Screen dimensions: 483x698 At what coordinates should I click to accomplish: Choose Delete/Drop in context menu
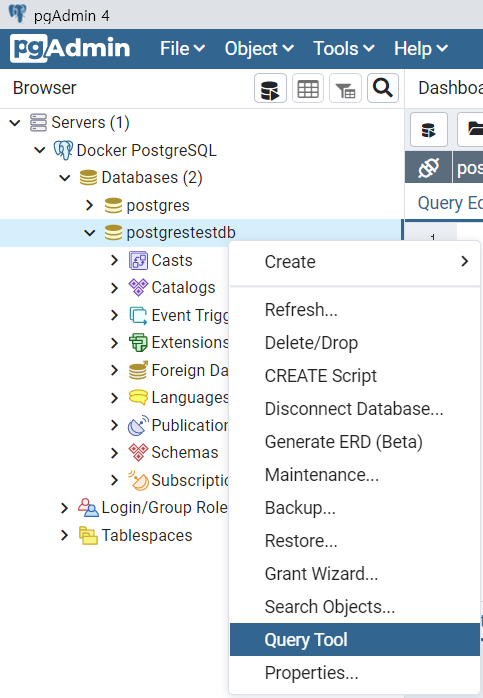[355, 343]
